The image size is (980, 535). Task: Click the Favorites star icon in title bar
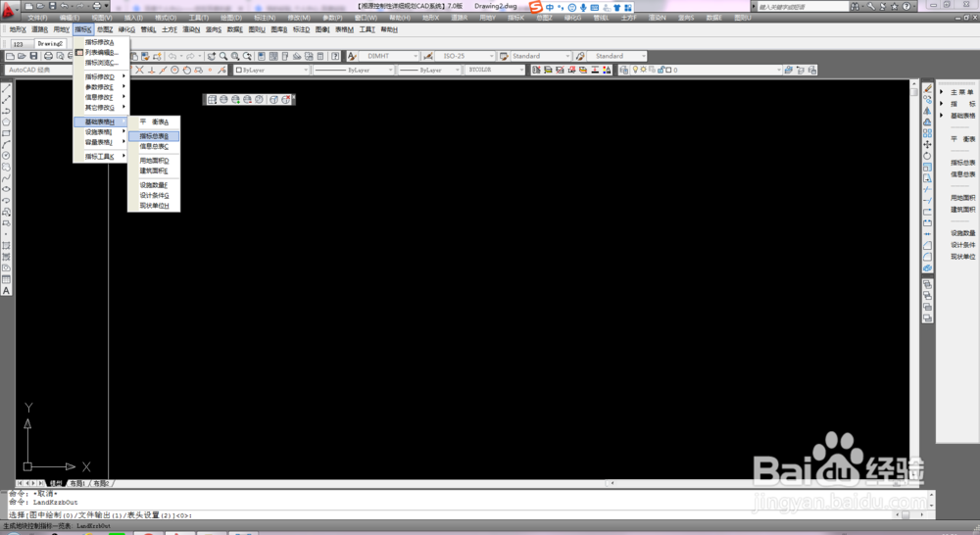895,6
